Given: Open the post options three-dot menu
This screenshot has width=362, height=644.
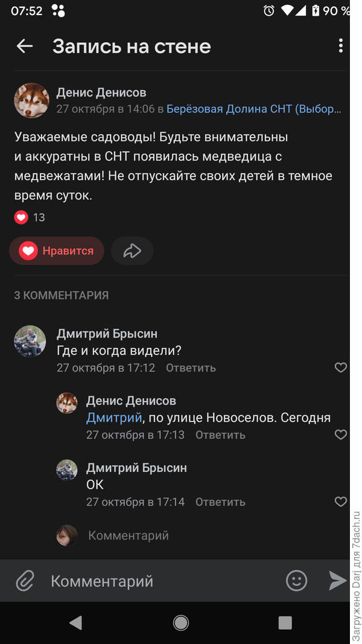Looking at the screenshot, I should [341, 46].
